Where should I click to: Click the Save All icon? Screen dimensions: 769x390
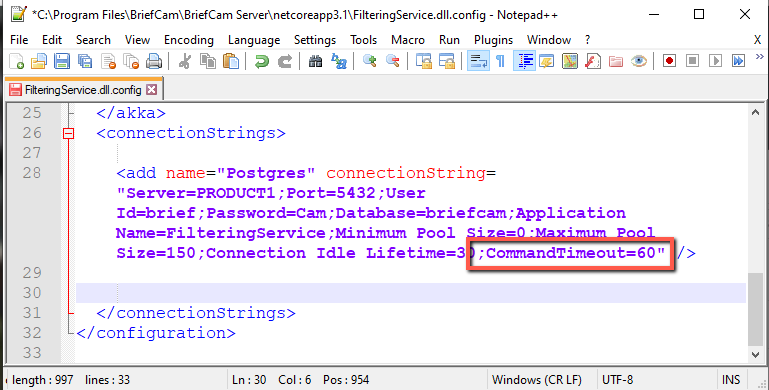(85, 61)
